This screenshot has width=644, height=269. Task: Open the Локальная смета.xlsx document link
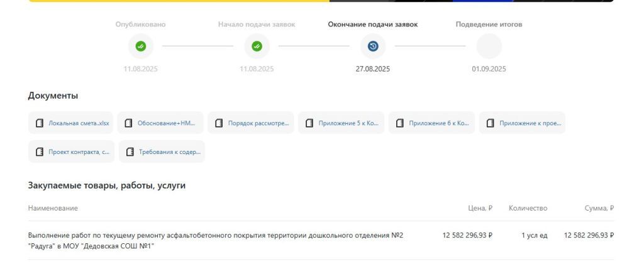(x=79, y=123)
